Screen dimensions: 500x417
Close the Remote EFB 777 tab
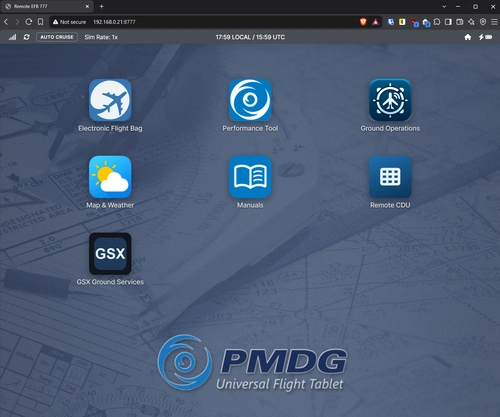click(87, 6)
